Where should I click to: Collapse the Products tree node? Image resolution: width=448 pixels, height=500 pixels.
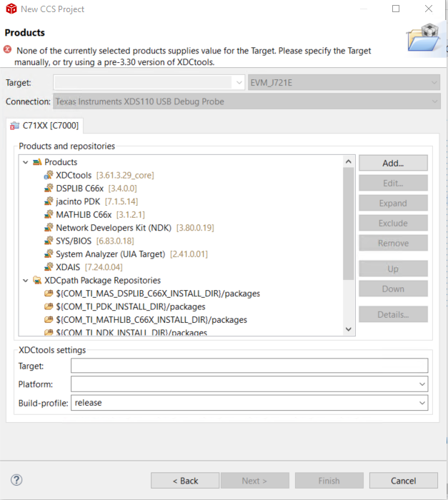click(x=26, y=162)
